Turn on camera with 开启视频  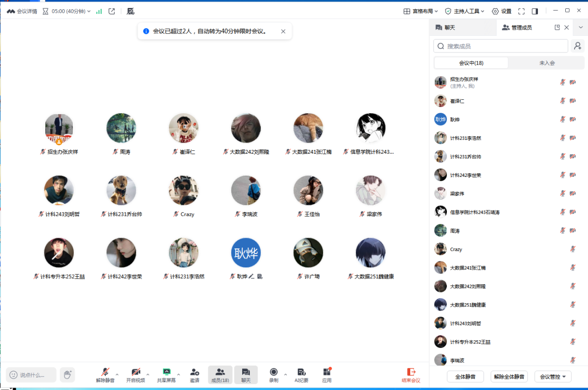pos(136,375)
